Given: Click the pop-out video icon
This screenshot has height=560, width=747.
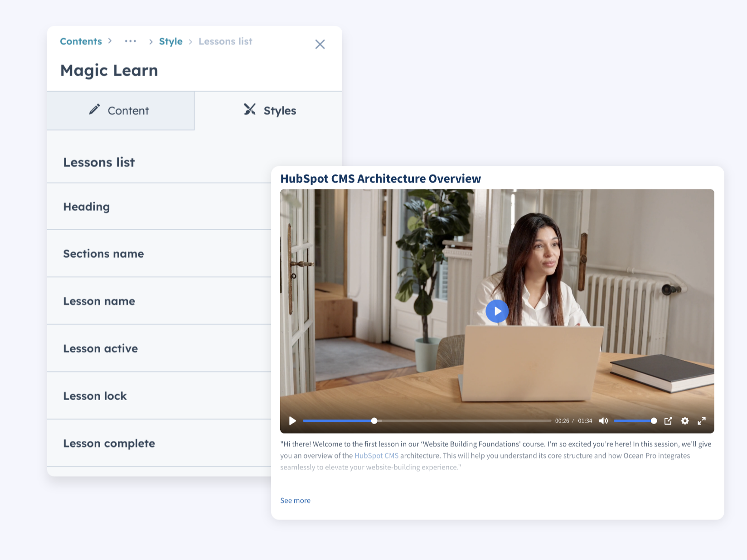Looking at the screenshot, I should click(x=668, y=421).
